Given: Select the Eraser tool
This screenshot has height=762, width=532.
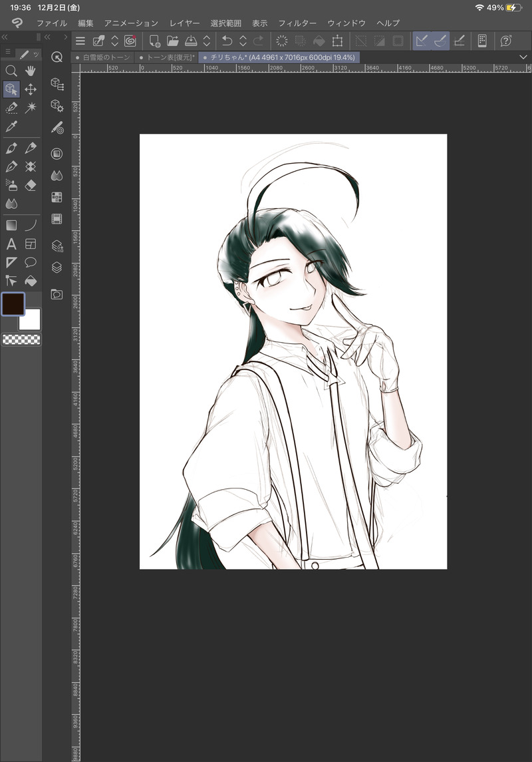Looking at the screenshot, I should 31,185.
